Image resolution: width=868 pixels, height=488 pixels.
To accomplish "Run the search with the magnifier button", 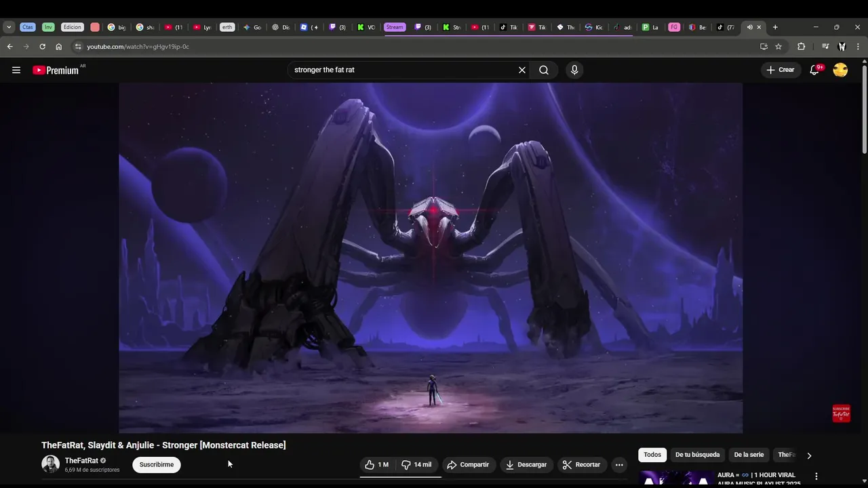I will click(x=544, y=70).
